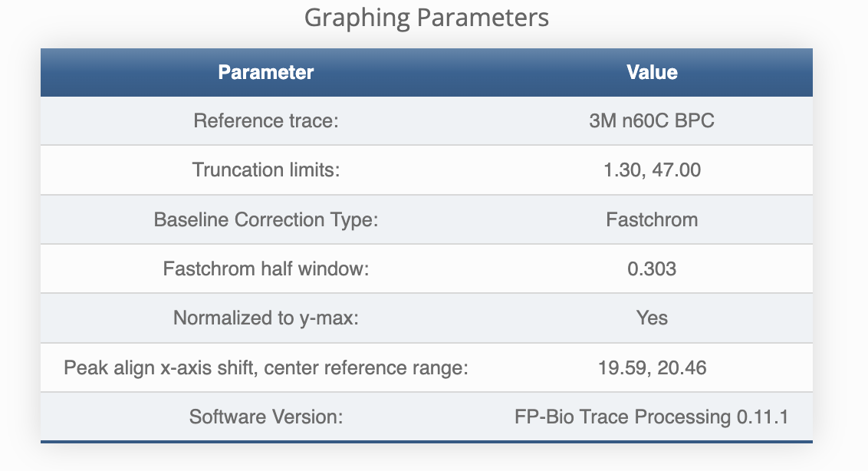Image resolution: width=868 pixels, height=471 pixels.
Task: Click the FP-Bio Trace Processing text
Action: [622, 417]
